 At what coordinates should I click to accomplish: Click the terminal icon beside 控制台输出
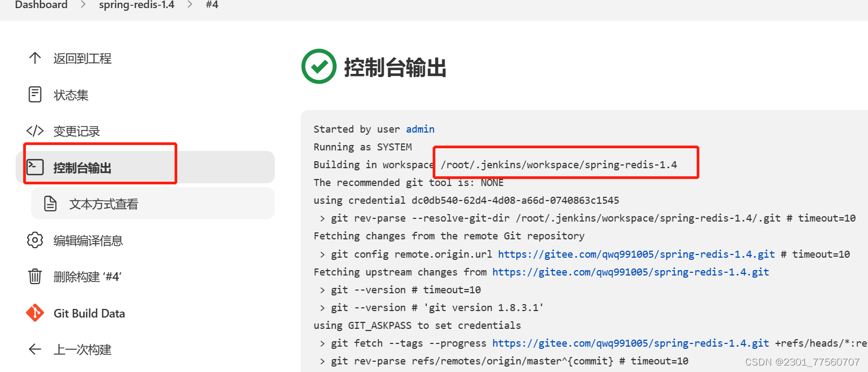click(35, 167)
